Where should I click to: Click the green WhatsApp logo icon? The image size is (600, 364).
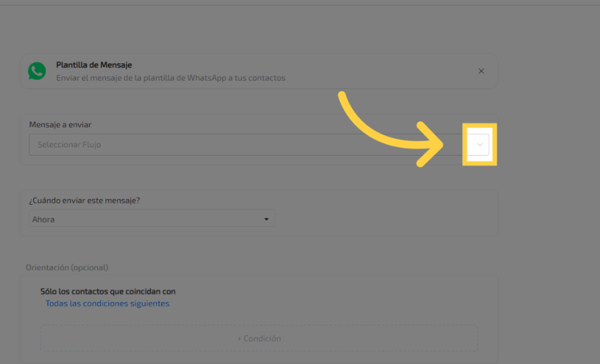[x=37, y=71]
